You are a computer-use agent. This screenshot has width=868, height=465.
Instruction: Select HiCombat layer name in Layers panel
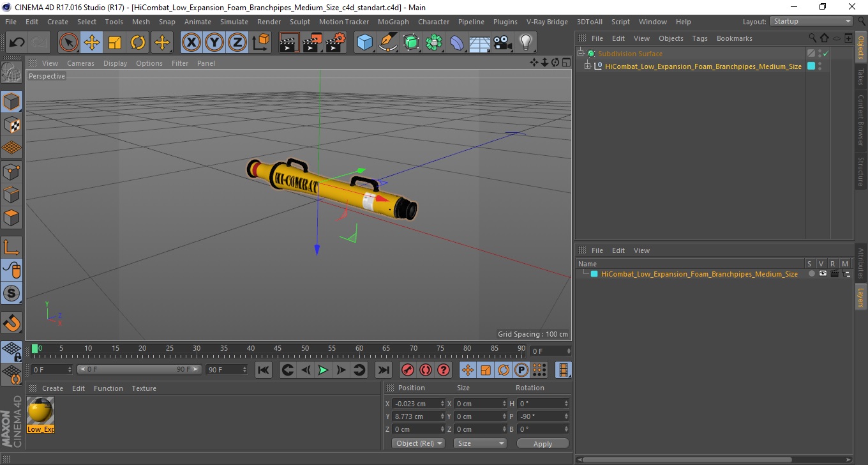[x=699, y=274]
